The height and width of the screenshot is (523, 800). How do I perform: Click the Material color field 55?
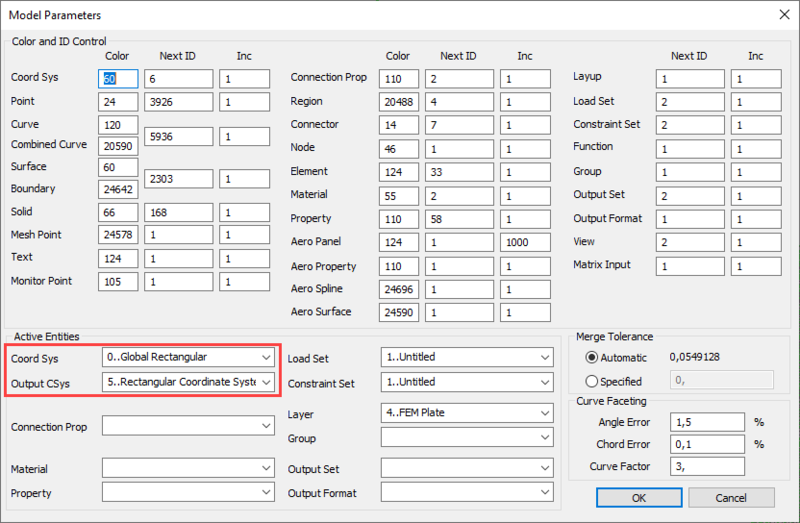[399, 196]
